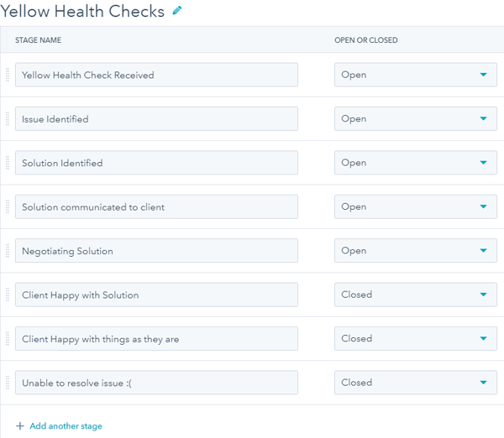Click drag handle for Negotiating Solution stage
The height and width of the screenshot is (438, 504).
tap(8, 251)
